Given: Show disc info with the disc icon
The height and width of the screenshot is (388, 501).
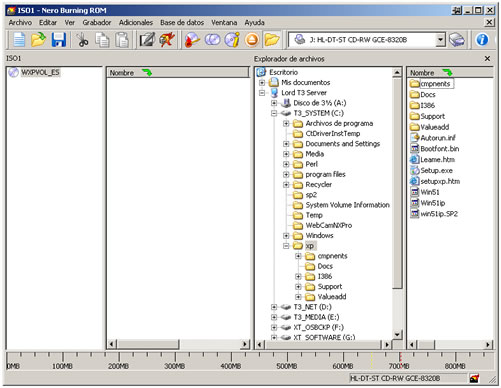Looking at the screenshot, I should click(x=232, y=40).
